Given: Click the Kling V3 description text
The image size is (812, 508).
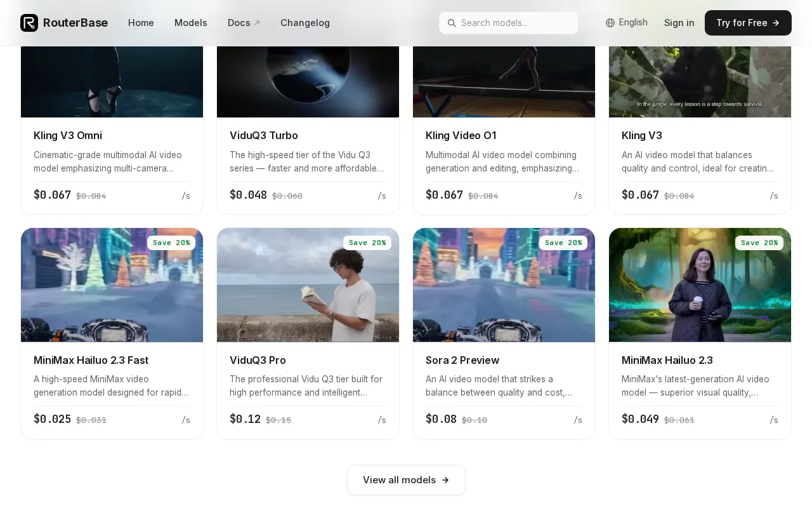Looking at the screenshot, I should (x=700, y=162).
